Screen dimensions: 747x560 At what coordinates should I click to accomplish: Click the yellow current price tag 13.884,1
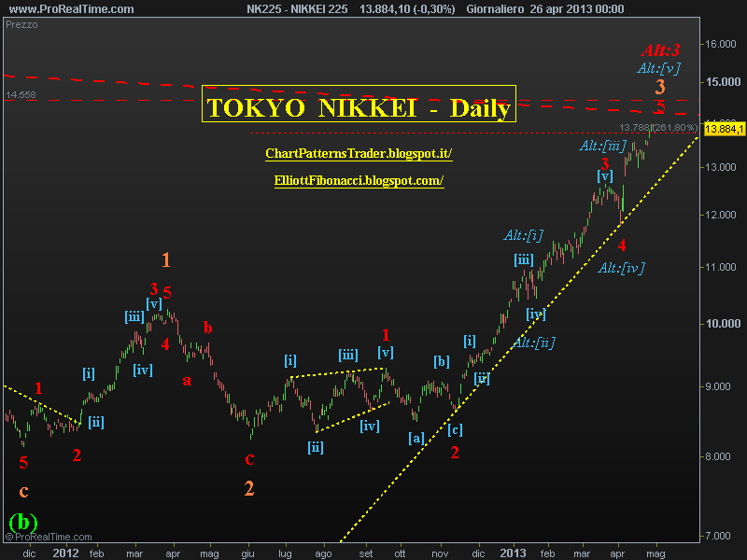(724, 129)
